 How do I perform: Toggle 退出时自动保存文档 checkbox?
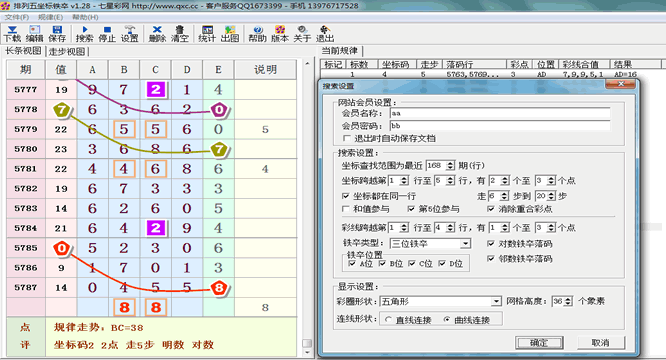(x=347, y=138)
